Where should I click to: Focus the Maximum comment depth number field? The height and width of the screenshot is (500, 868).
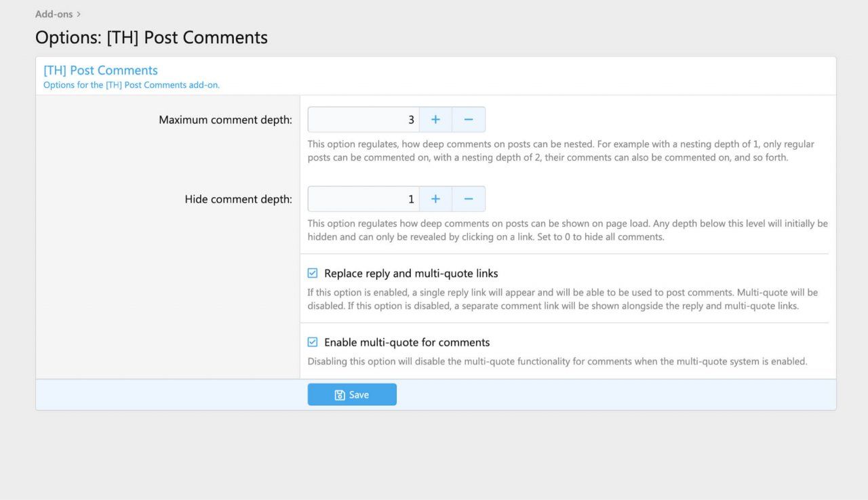[363, 120]
